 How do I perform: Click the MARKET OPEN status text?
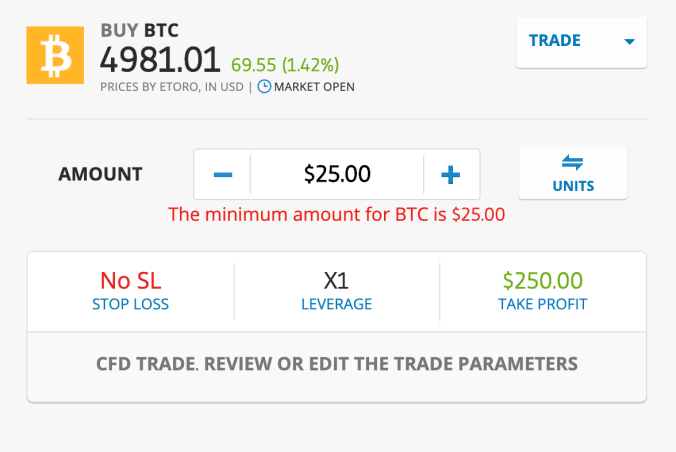tap(314, 87)
